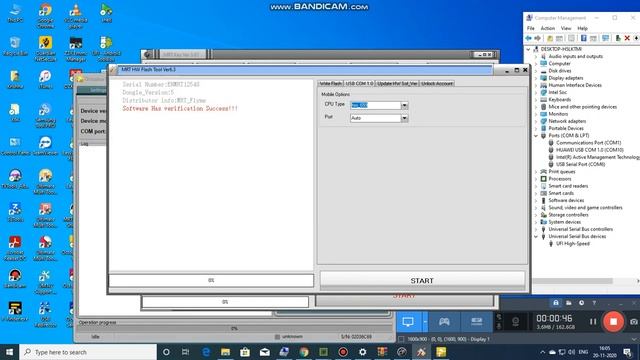Click the update driver icon next to red X
640x360 pixels.
(618, 38)
